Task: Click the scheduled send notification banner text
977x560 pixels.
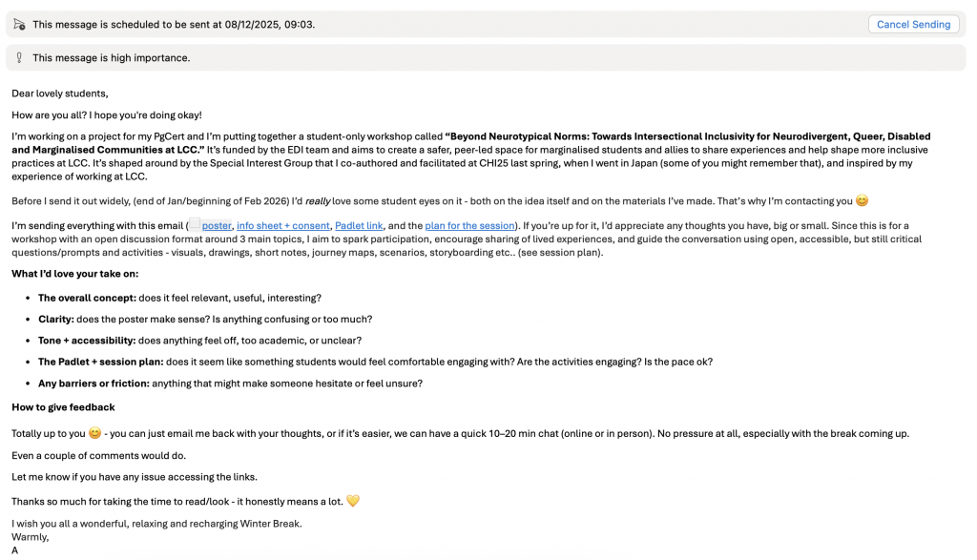Action: [174, 25]
